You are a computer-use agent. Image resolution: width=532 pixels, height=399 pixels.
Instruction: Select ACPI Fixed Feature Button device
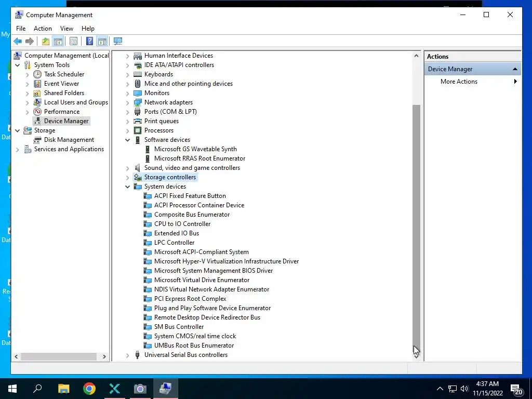190,196
